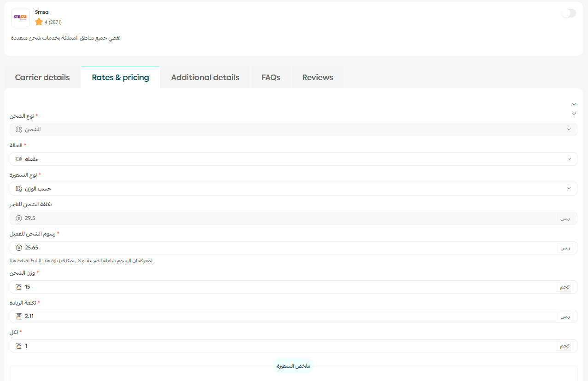Click the coin icon in customer fee field
The image size is (588, 381).
pyautogui.click(x=19, y=248)
